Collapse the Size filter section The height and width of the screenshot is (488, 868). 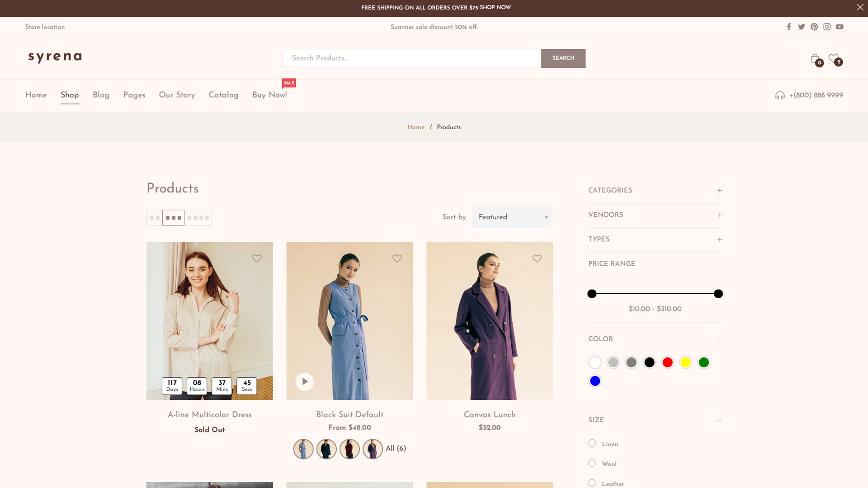(x=720, y=420)
